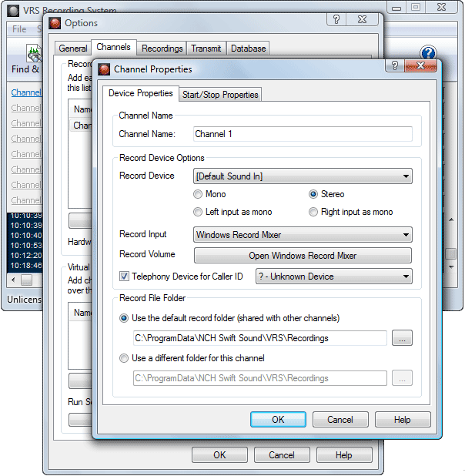
Task: Click the blue help icon in the VRS window
Action: pyautogui.click(x=428, y=53)
